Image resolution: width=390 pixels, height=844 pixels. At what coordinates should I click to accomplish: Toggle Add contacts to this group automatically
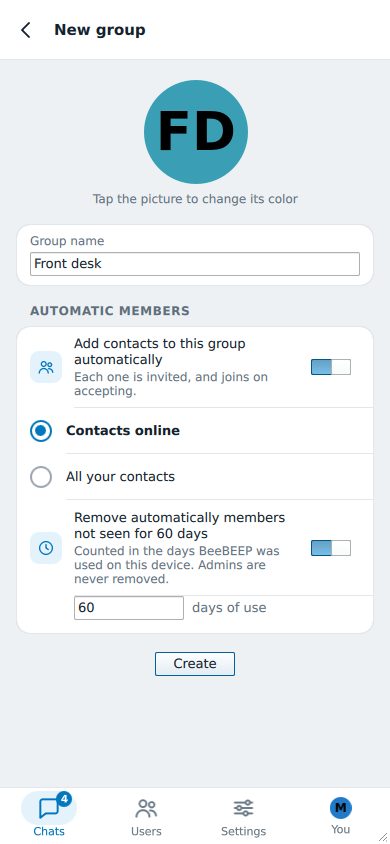tap(331, 367)
